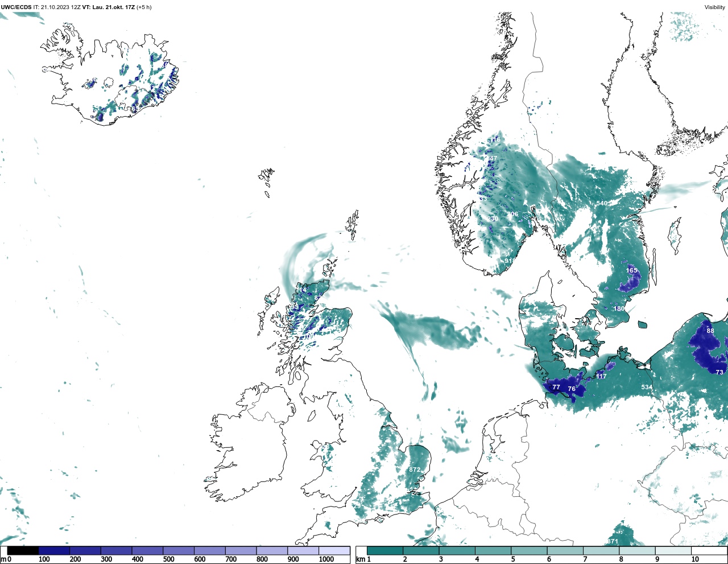This screenshot has width=728, height=564.
Task: Select the 800–900 m pale lavender swatch
Action: (x=272, y=551)
